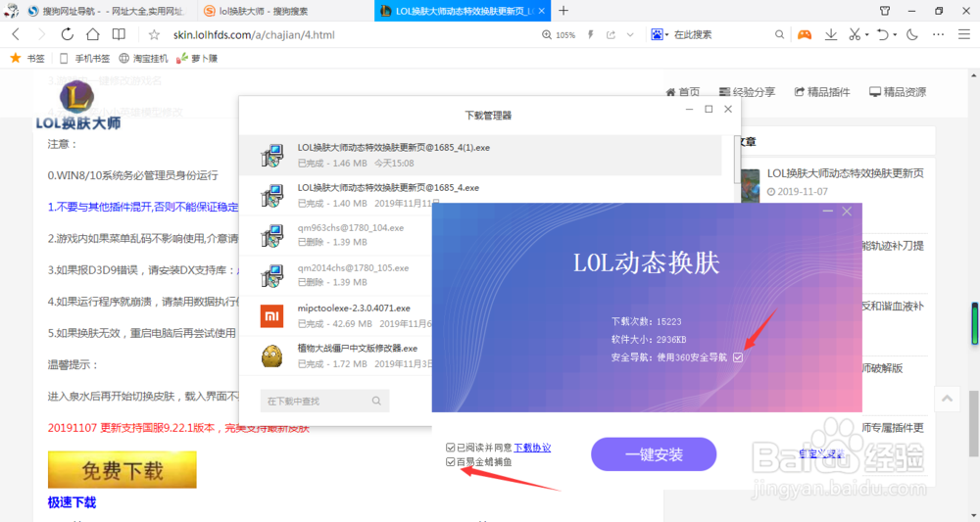Click the LOL换肤大师 site logo
Screen dimensions: 980x522
tap(78, 105)
